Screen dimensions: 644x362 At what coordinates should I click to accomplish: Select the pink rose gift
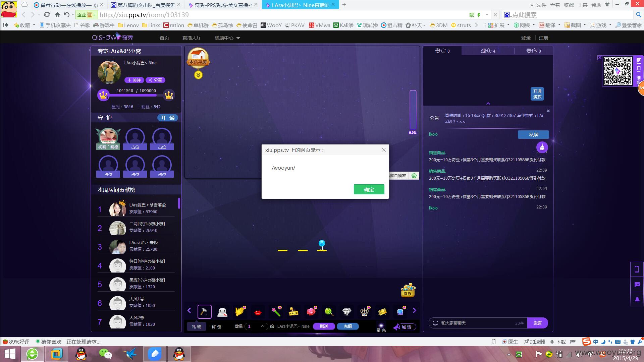pos(312,311)
